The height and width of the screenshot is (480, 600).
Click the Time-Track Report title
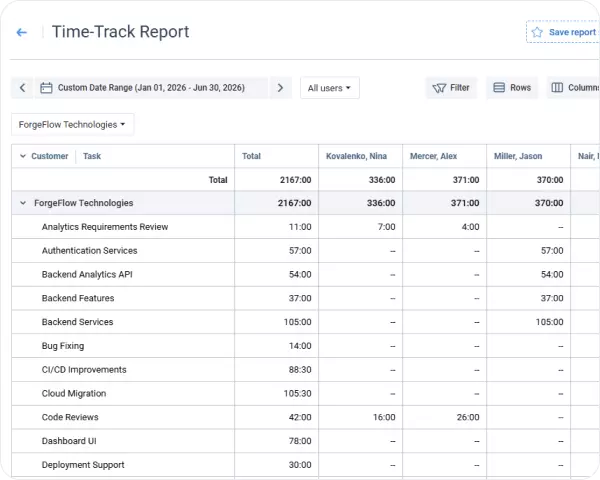[121, 32]
